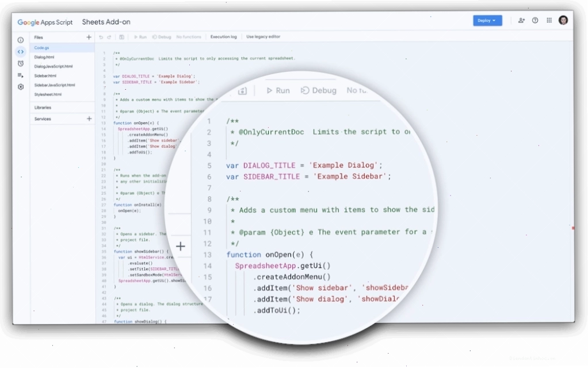Image resolution: width=588 pixels, height=368 pixels.
Task: Open the Triggers alarm clock icon
Action: pos(21,63)
